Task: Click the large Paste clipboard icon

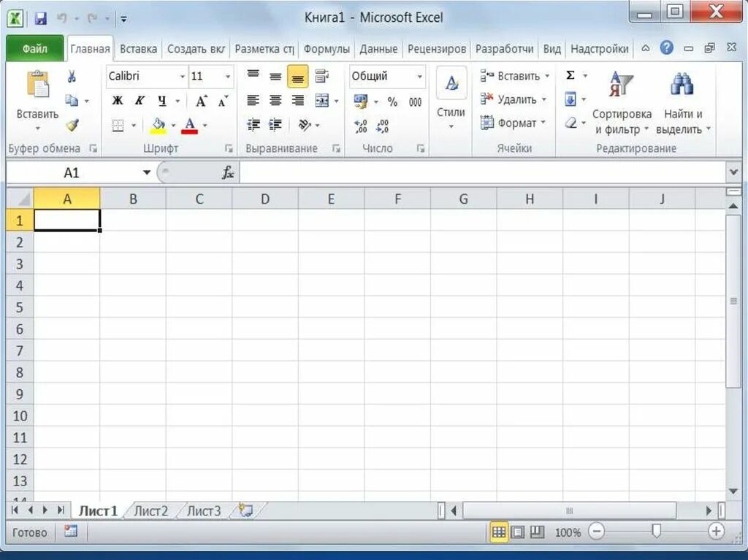Action: click(x=38, y=85)
